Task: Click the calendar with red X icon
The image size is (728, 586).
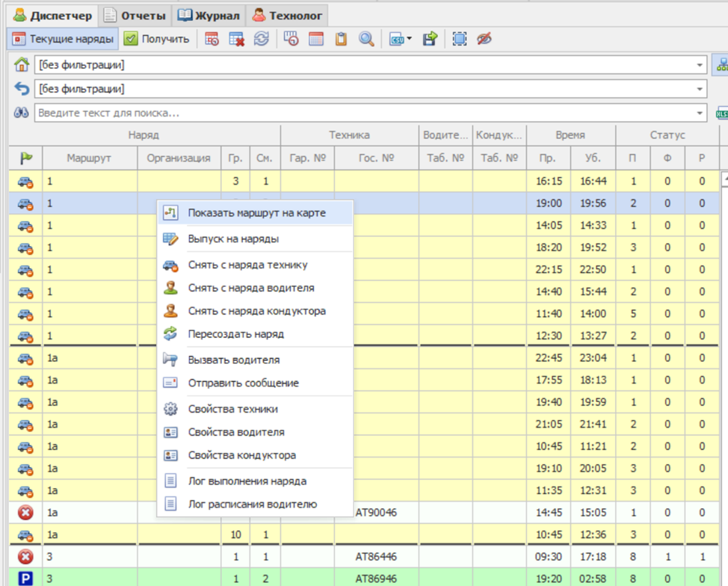Action: (x=237, y=39)
